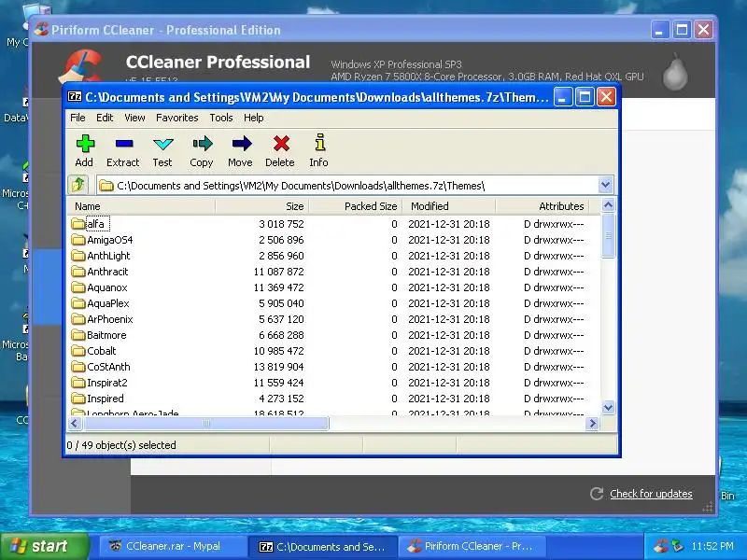Select the Inspirat2 folder icon
This screenshot has height=560, width=747.
[x=78, y=383]
